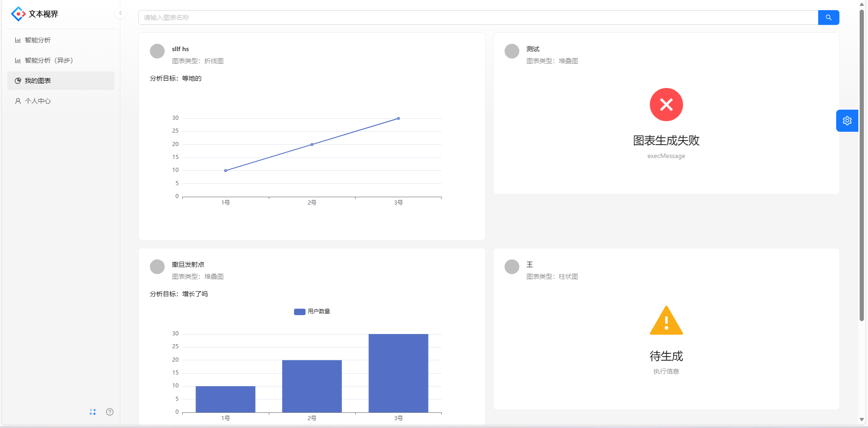Click the page vertical scrollbar thumb
The image size is (868, 428).
(x=862, y=165)
